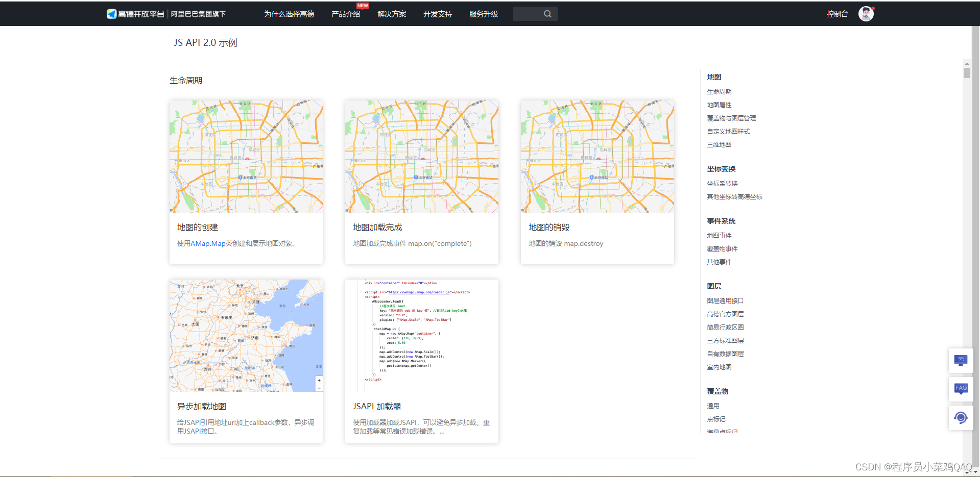Select 高德官方图层 in sidebar

coord(725,314)
